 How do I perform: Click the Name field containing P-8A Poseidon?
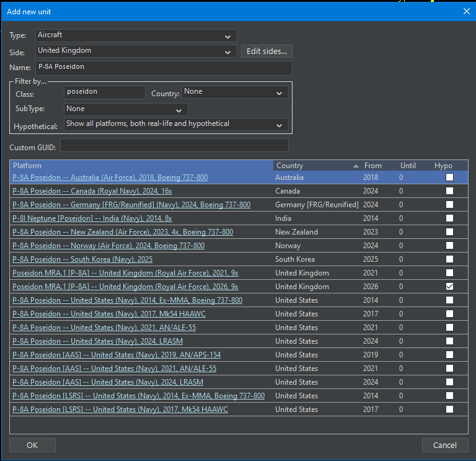(x=164, y=68)
